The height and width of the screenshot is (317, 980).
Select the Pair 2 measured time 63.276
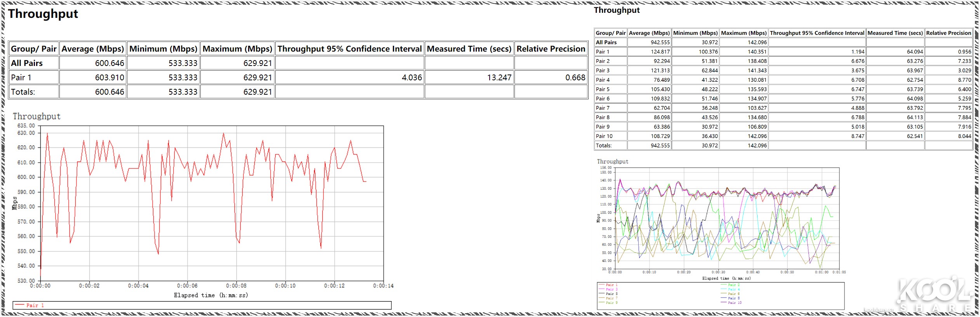[x=914, y=61]
